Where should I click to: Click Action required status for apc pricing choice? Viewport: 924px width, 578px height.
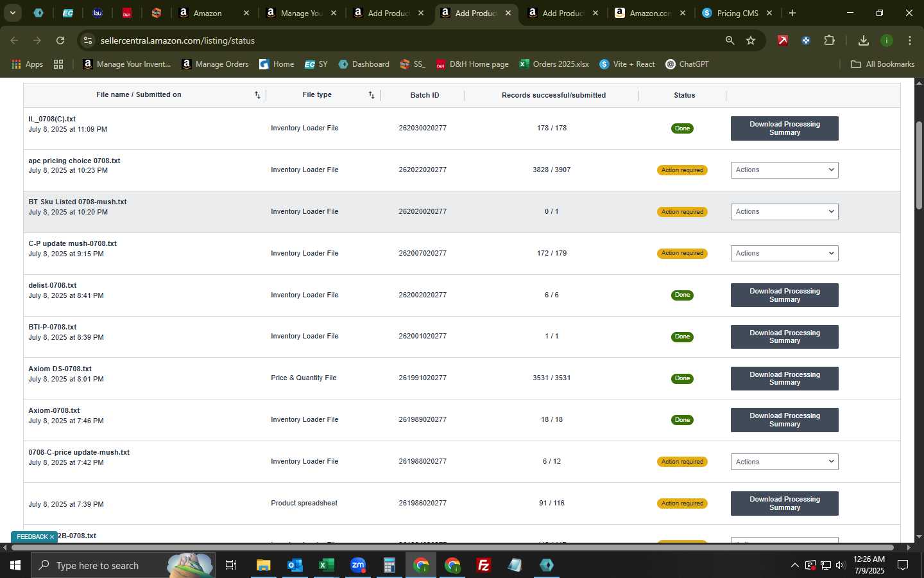click(682, 170)
